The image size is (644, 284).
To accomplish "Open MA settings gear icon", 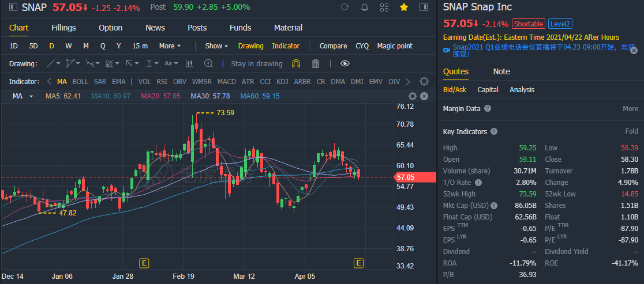I will coord(413,96).
